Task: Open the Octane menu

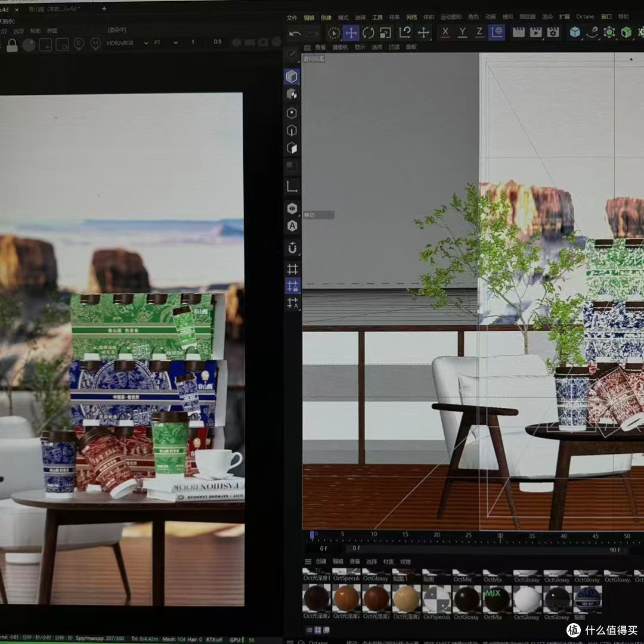Action: coord(586,17)
